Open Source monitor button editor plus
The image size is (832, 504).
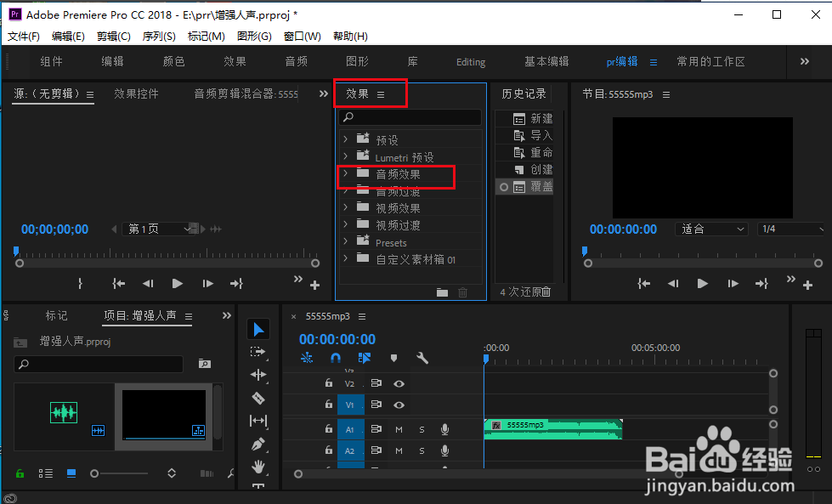click(314, 286)
